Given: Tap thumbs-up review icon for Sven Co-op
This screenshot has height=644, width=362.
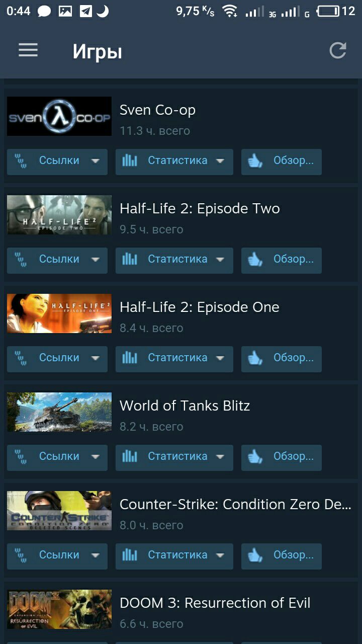Looking at the screenshot, I should tap(255, 161).
